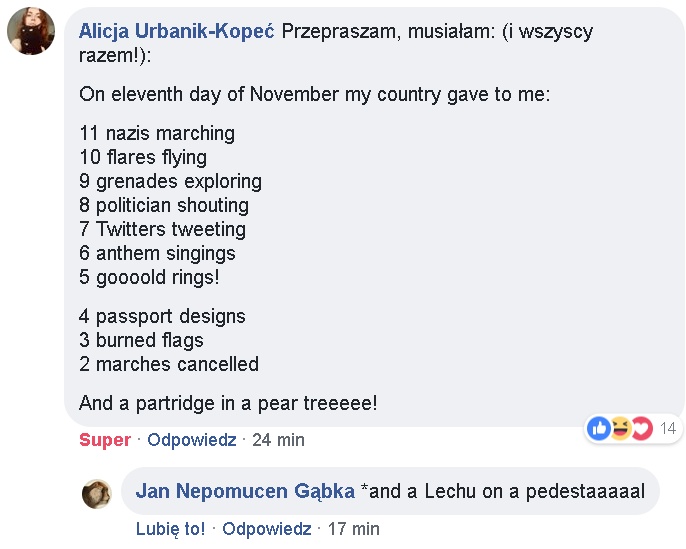This screenshot has width=686, height=549.
Task: Click the "5 gooold rings!" line
Action: coord(149,277)
